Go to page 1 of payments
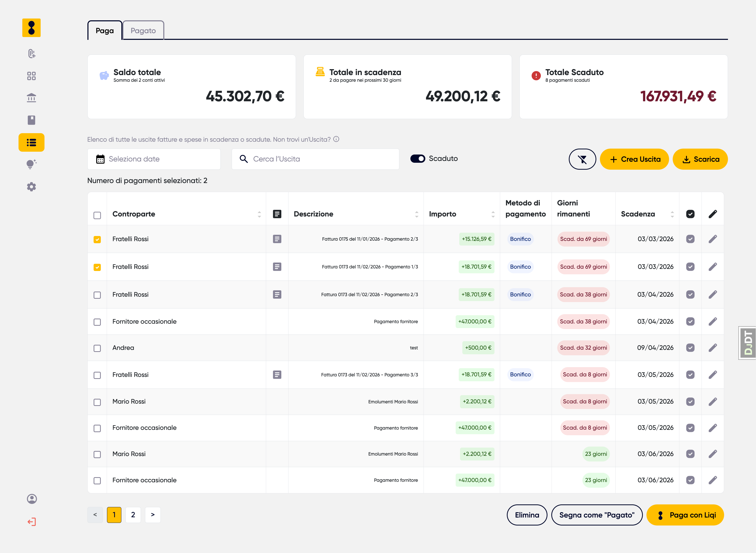The width and height of the screenshot is (756, 553). pos(114,515)
